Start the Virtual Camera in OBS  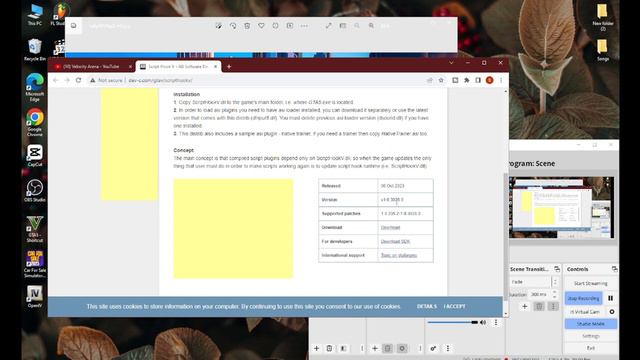pyautogui.click(x=585, y=312)
